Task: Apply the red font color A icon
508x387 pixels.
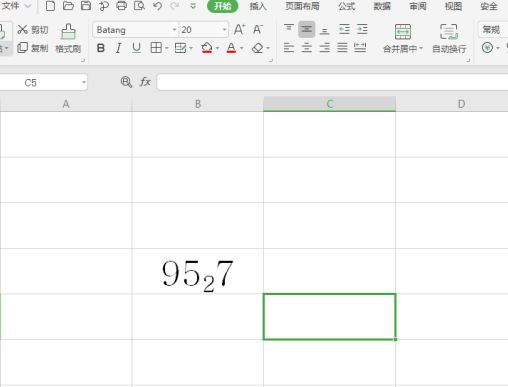Action: [x=231, y=48]
